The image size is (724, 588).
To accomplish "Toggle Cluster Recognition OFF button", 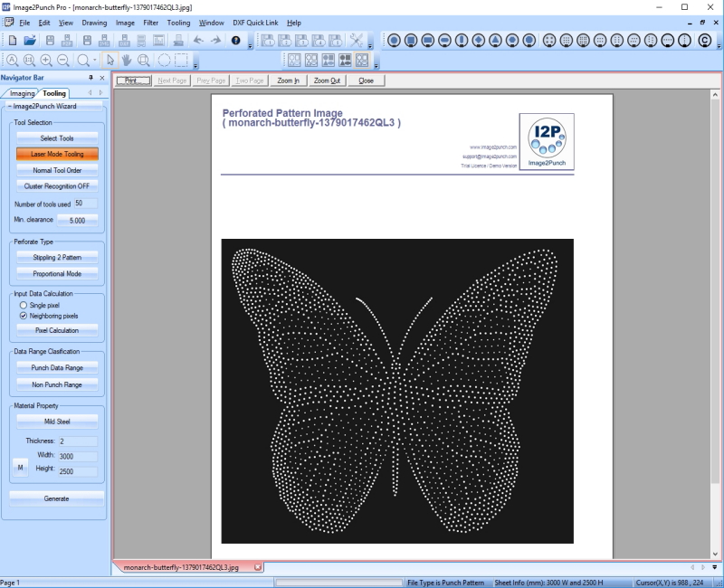I will (x=57, y=186).
